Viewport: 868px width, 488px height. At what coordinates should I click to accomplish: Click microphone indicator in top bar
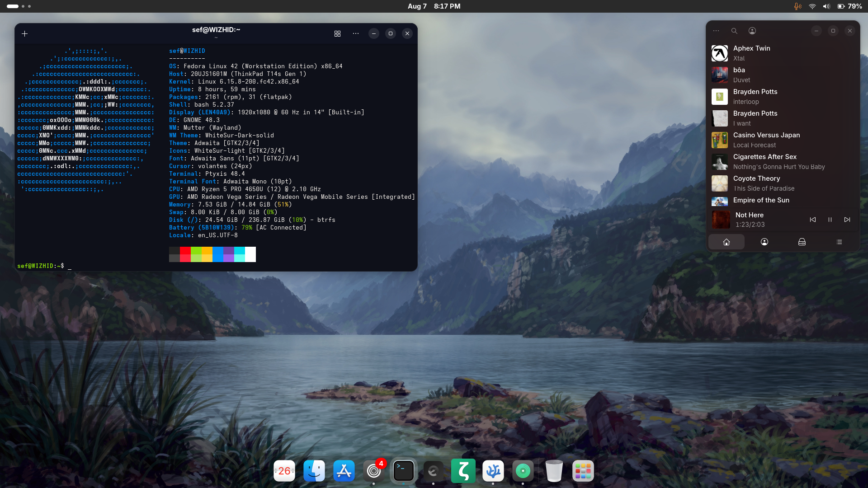click(x=798, y=6)
